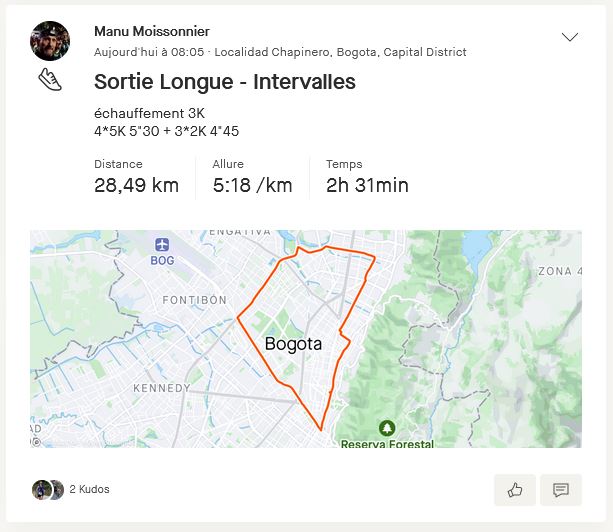Image resolution: width=613 pixels, height=532 pixels.
Task: Click the Kennedy district label on the map
Action: coord(161,388)
